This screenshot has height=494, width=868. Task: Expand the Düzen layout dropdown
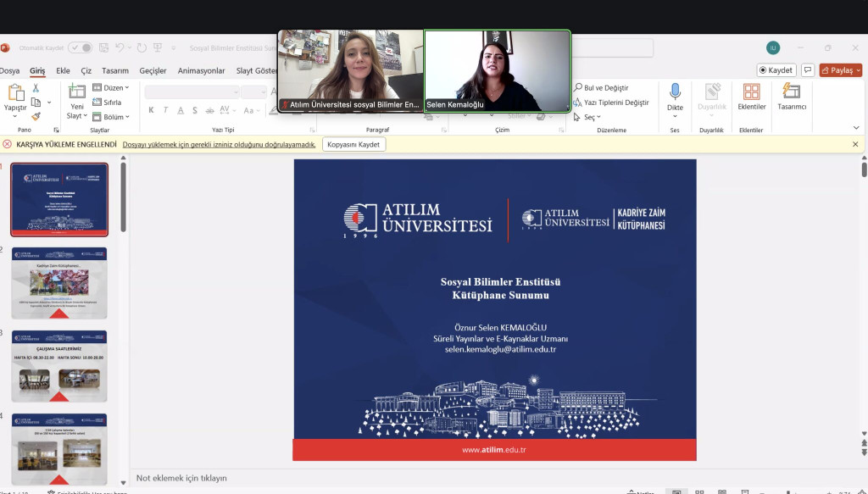coord(115,87)
